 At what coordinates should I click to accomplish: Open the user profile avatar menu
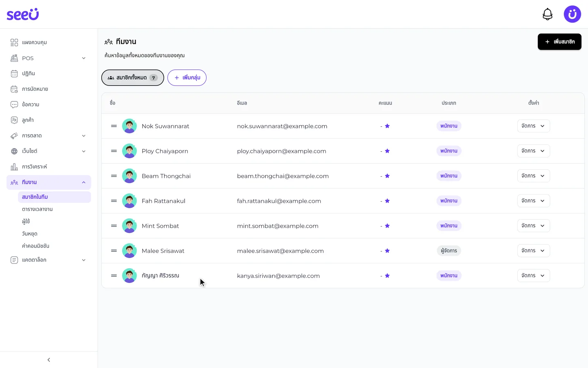(572, 14)
